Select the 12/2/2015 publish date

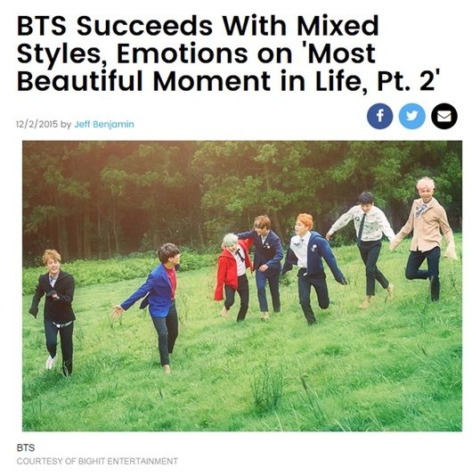click(37, 124)
